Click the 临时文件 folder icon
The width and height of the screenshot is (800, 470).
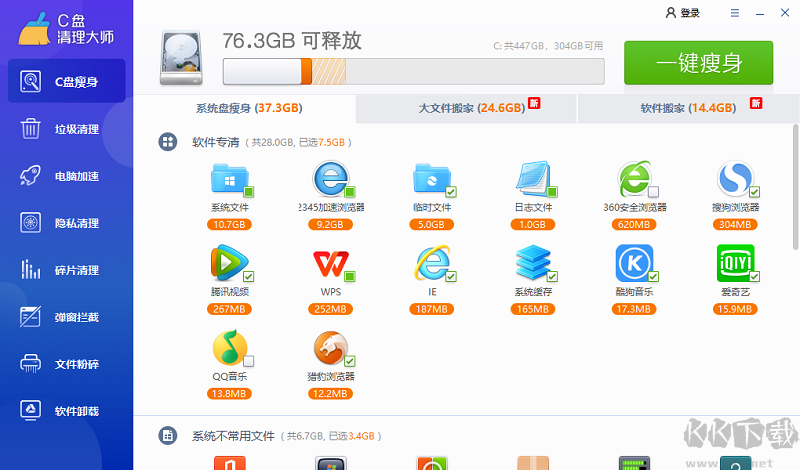[432, 179]
